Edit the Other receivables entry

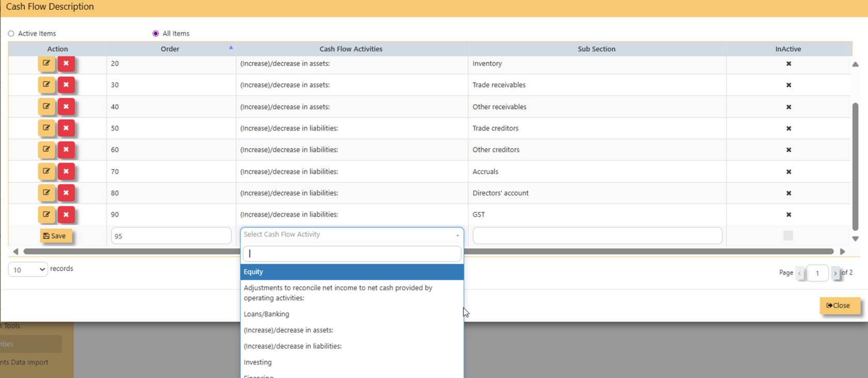pyautogui.click(x=46, y=107)
